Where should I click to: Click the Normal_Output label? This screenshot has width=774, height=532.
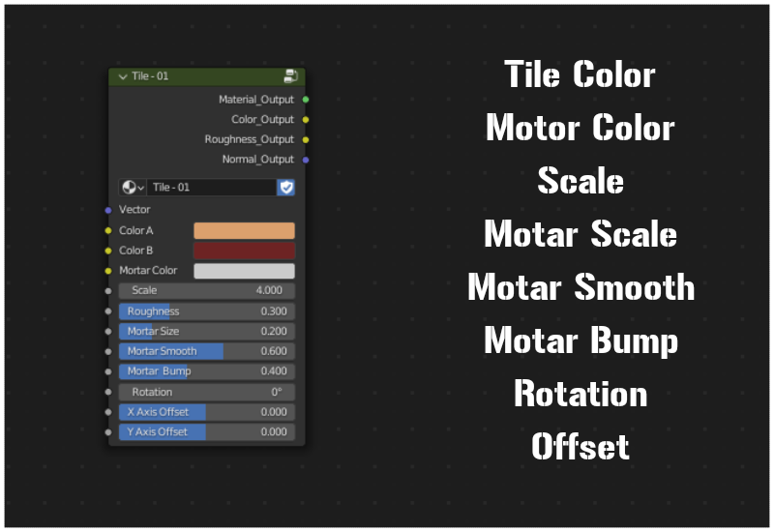[257, 160]
